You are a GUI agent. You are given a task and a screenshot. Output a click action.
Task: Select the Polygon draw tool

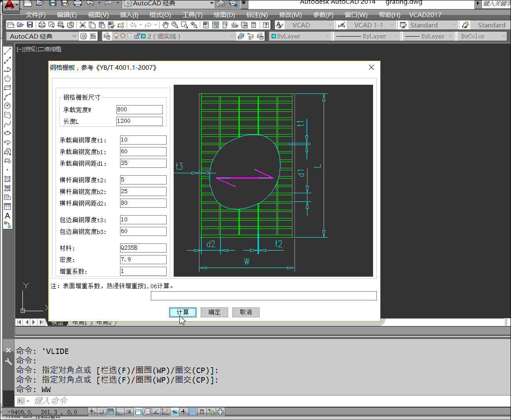click(x=7, y=79)
